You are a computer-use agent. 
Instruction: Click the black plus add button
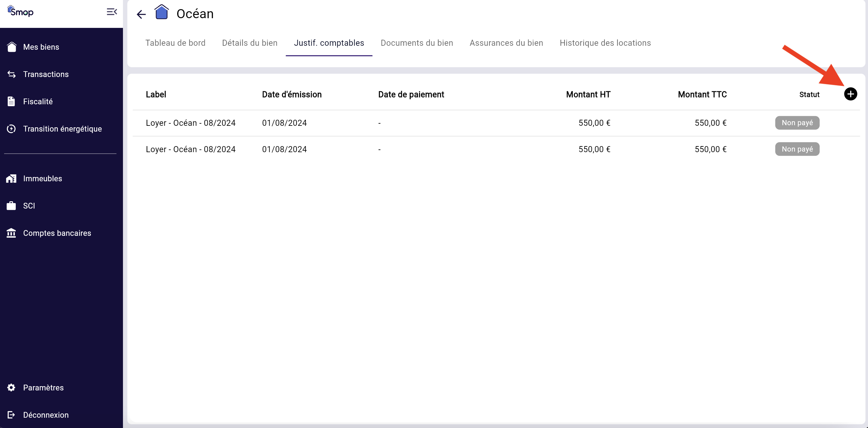pyautogui.click(x=850, y=94)
